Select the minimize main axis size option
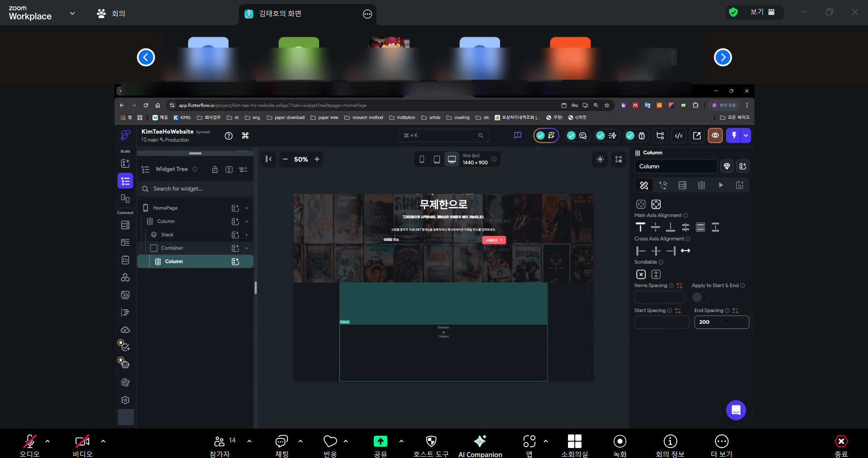Screen dimensions: 868x458 coord(641,204)
